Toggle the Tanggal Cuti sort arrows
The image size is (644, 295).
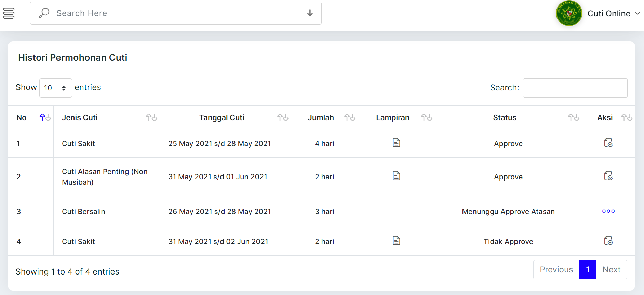[x=283, y=117]
